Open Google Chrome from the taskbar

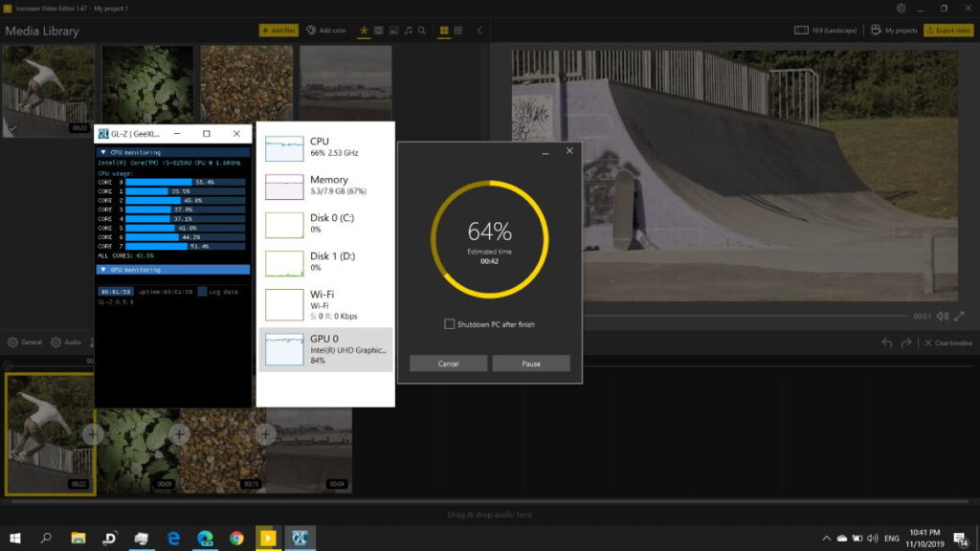pyautogui.click(x=236, y=538)
